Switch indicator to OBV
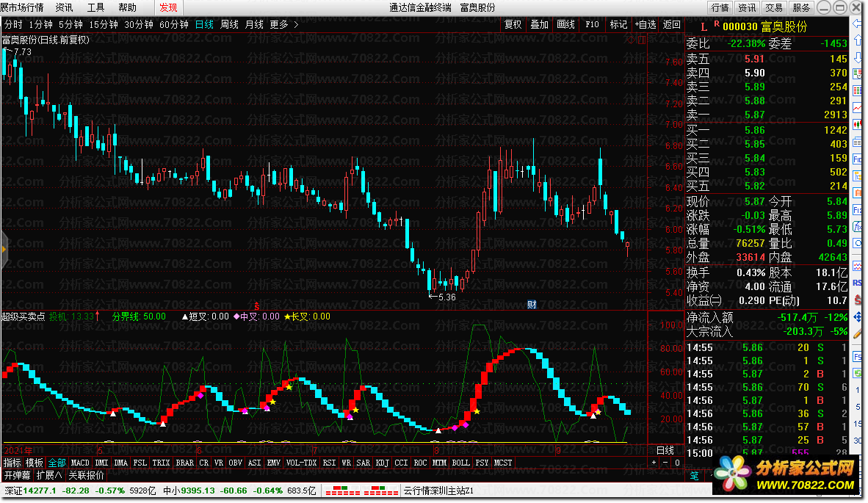 pos(235,463)
